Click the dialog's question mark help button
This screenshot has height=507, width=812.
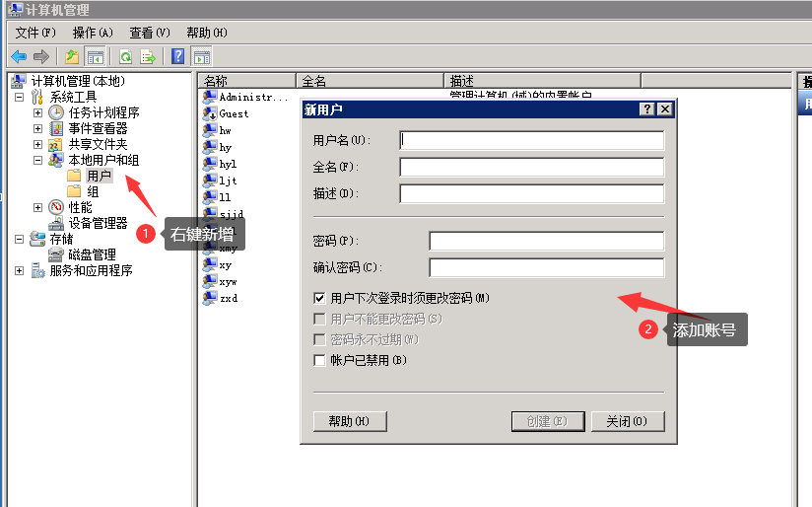(x=647, y=109)
